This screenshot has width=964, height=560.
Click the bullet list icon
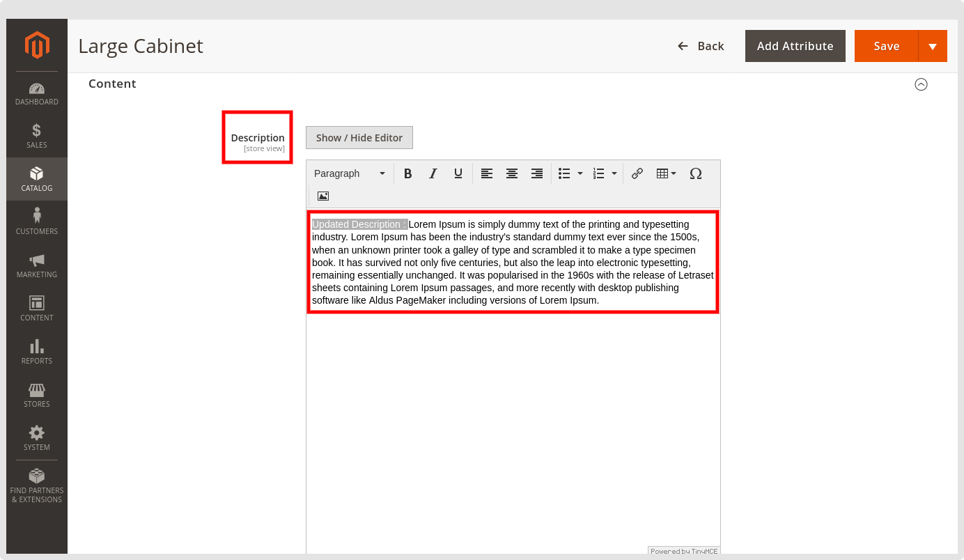click(564, 173)
